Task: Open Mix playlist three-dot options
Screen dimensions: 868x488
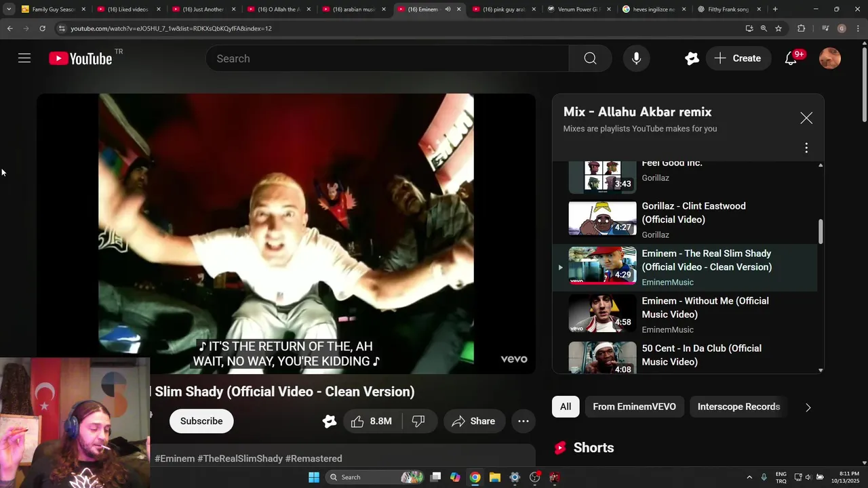Action: tap(806, 148)
